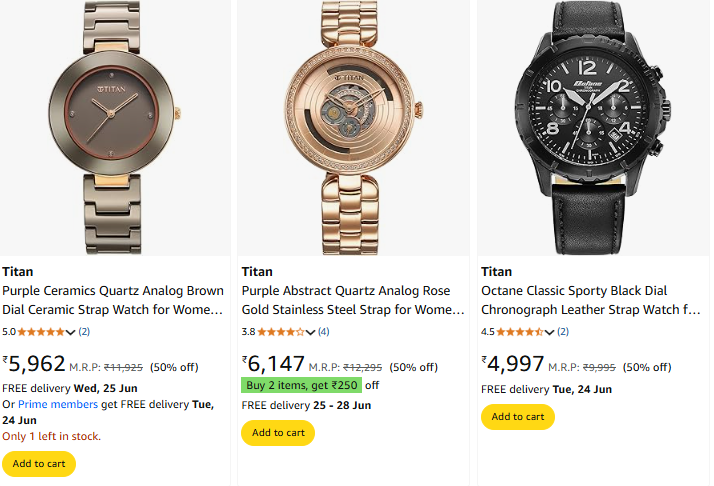Screen dimensions: 714x486
Task: Expand rating dropdown for 3.8 star watch
Action: tap(310, 332)
